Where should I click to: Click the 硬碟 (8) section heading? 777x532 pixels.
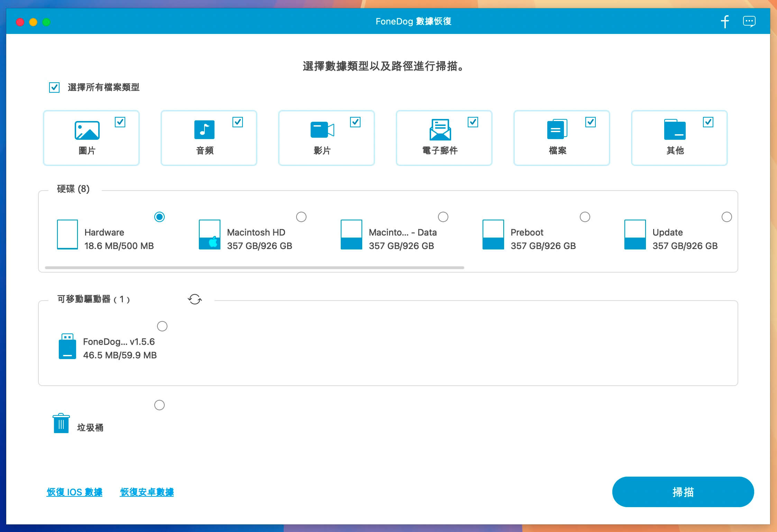pyautogui.click(x=73, y=189)
